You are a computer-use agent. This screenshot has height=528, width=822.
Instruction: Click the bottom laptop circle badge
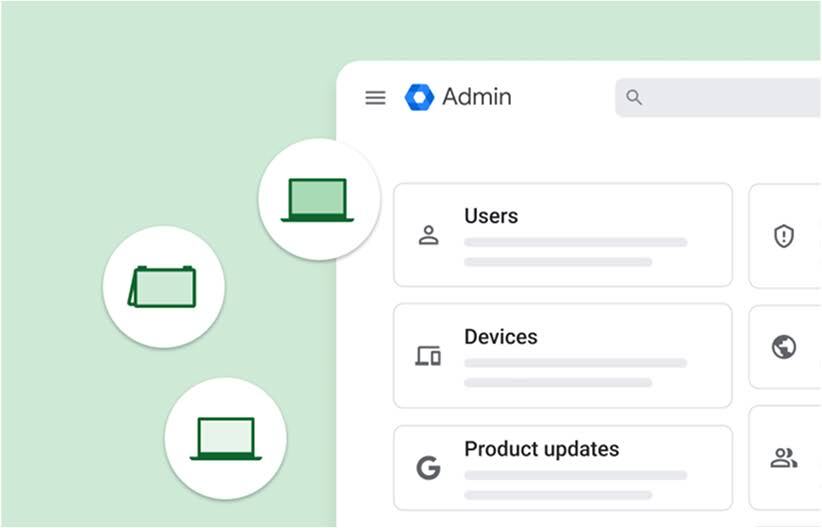point(225,438)
